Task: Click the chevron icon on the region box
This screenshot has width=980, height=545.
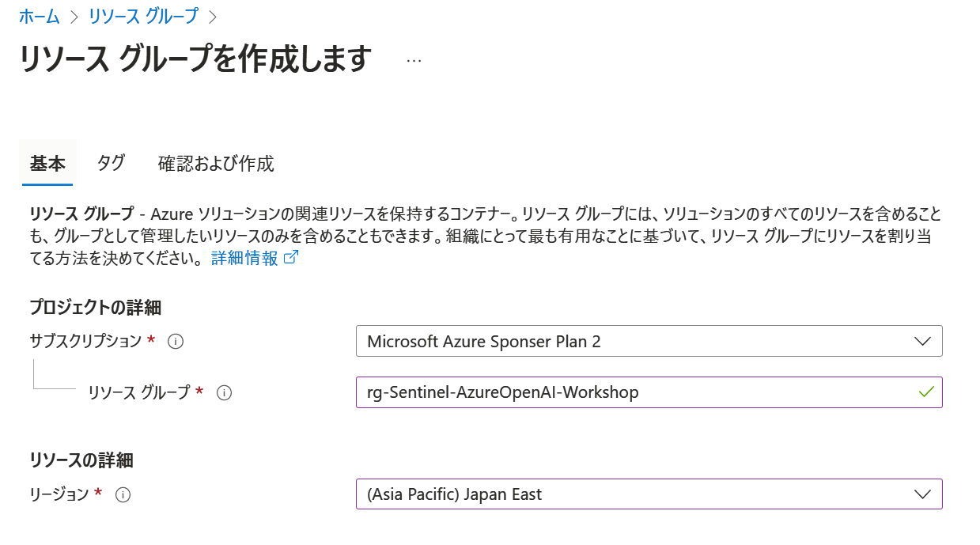Action: point(923,494)
